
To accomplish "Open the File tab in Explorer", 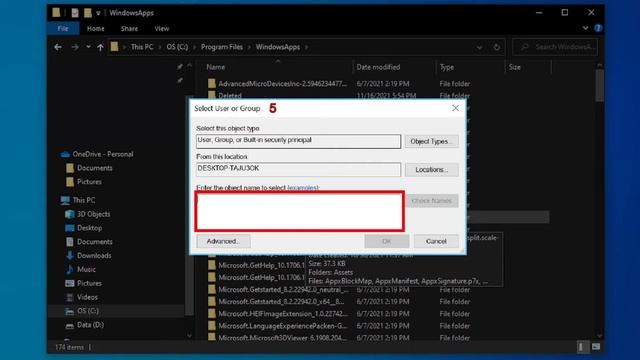I will (63, 29).
